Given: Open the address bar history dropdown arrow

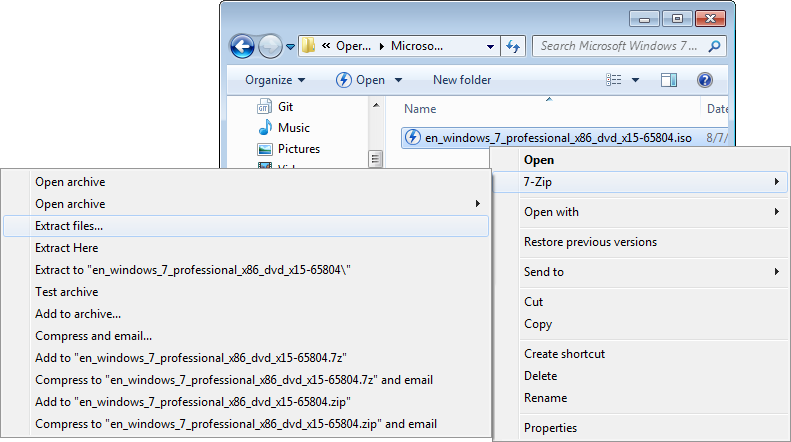Looking at the screenshot, I should pyautogui.click(x=490, y=46).
